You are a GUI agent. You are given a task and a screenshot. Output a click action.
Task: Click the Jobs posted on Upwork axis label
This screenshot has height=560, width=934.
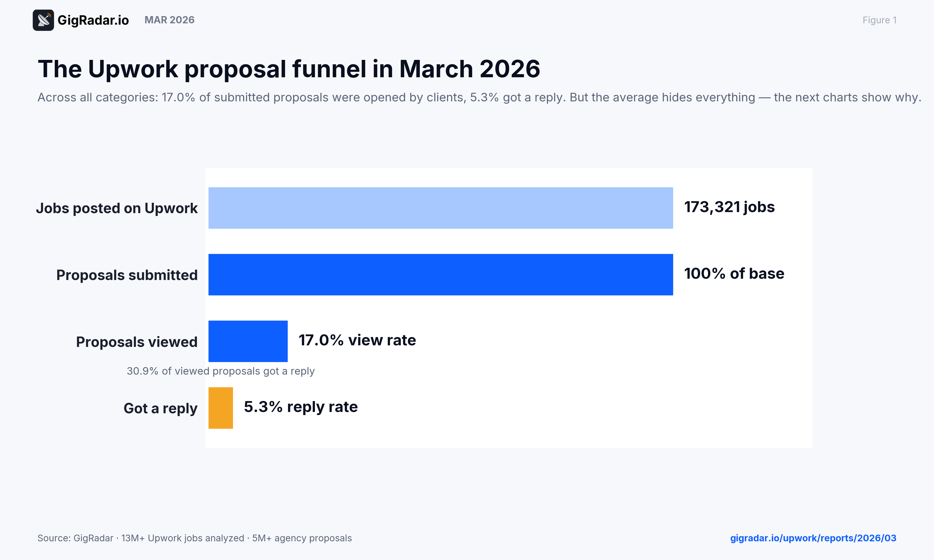117,208
